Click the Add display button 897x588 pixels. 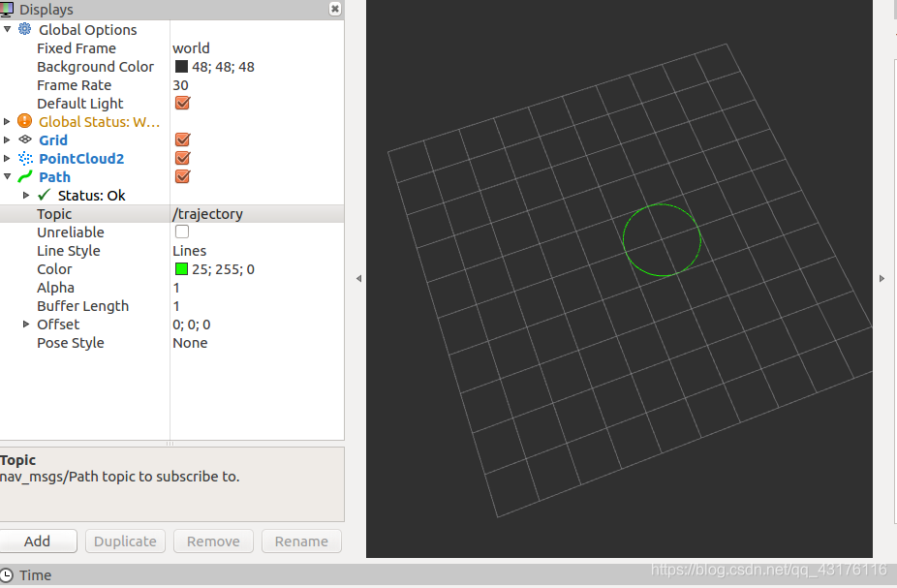point(39,541)
